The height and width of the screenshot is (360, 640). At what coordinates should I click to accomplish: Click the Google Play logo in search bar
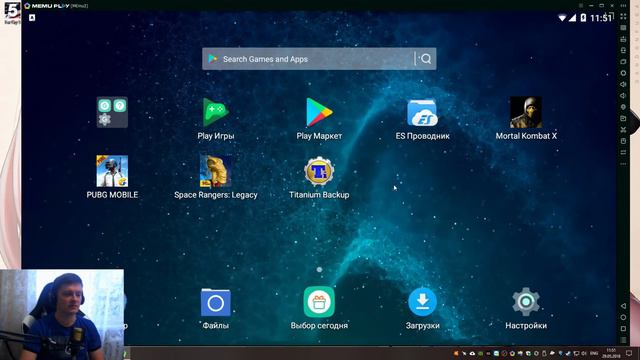213,59
